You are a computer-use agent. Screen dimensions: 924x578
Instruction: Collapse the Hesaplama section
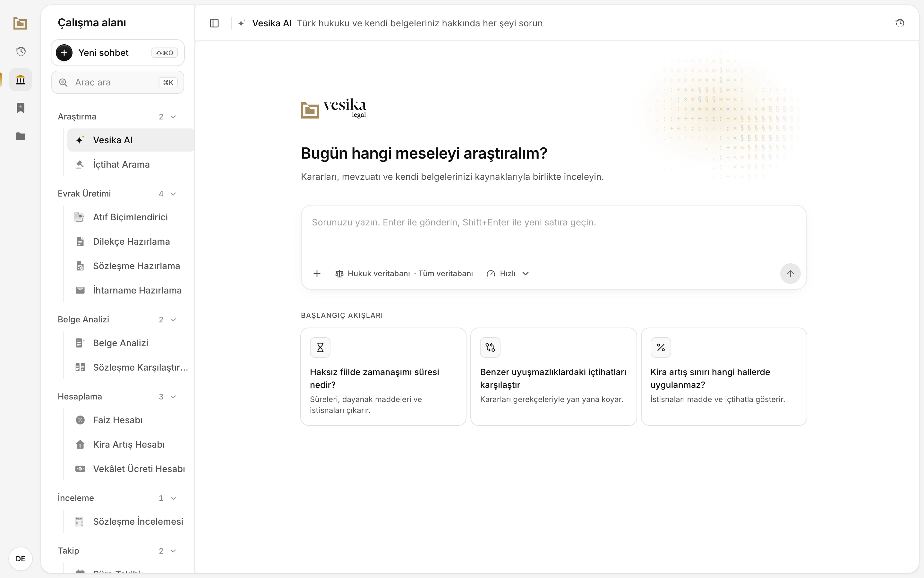tap(173, 397)
